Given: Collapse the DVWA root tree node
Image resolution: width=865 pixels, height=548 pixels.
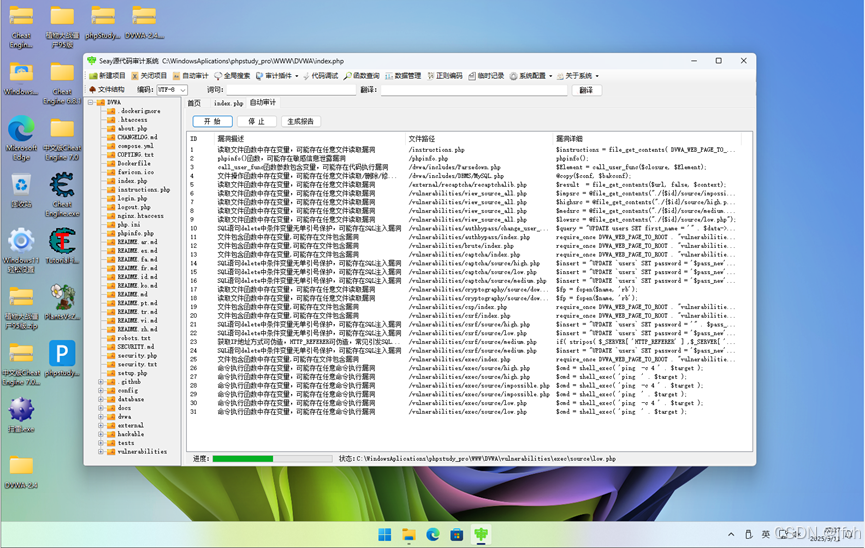Looking at the screenshot, I should [x=90, y=102].
